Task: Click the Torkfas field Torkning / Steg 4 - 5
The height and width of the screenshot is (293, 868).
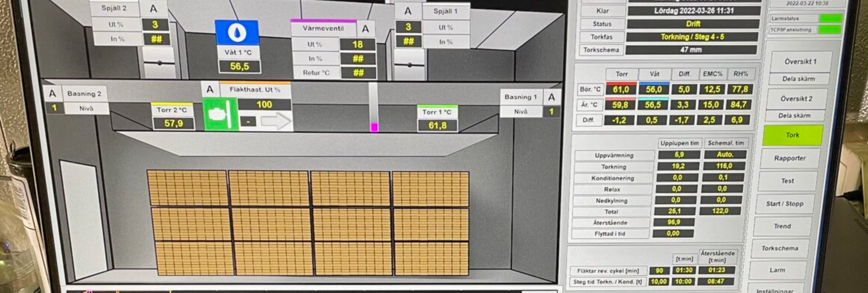Action: coord(692,37)
